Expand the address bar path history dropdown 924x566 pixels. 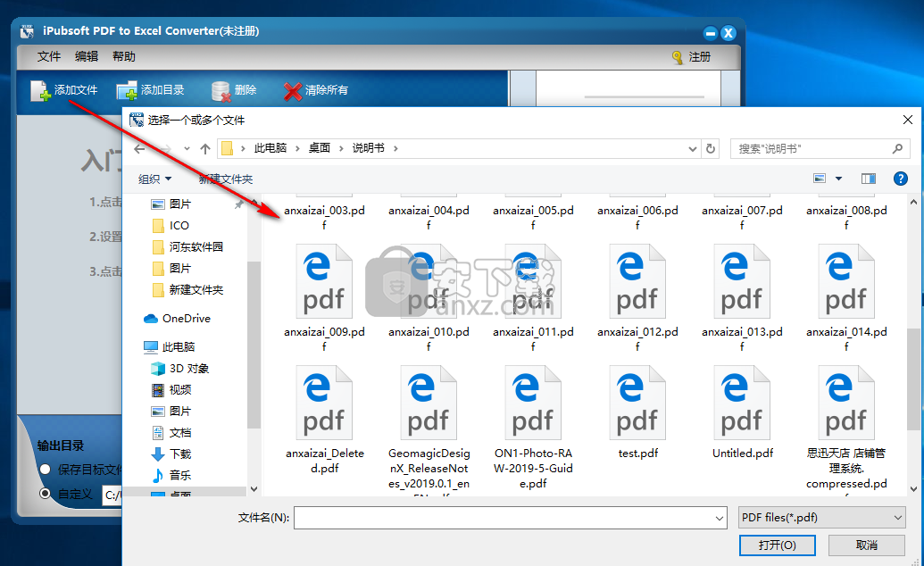693,148
